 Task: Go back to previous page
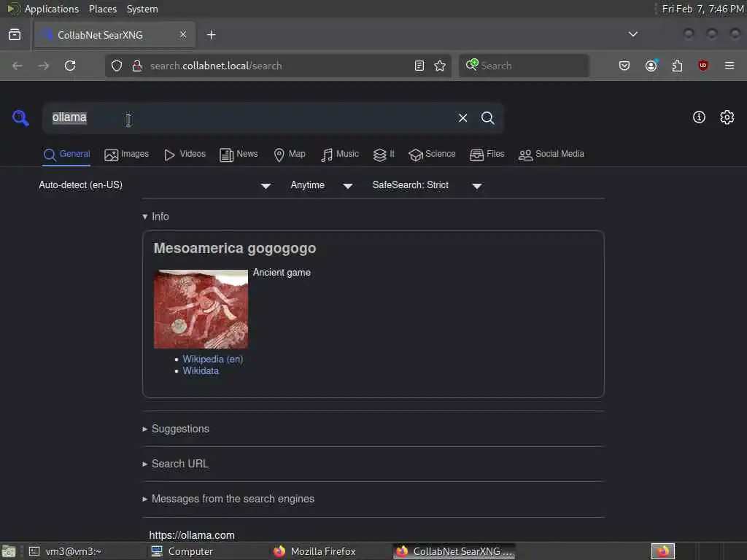18,66
